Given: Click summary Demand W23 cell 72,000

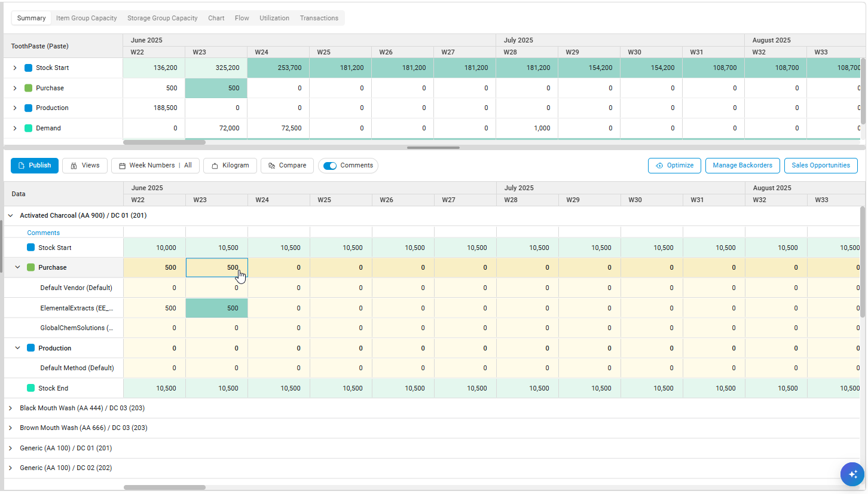Looking at the screenshot, I should (216, 128).
